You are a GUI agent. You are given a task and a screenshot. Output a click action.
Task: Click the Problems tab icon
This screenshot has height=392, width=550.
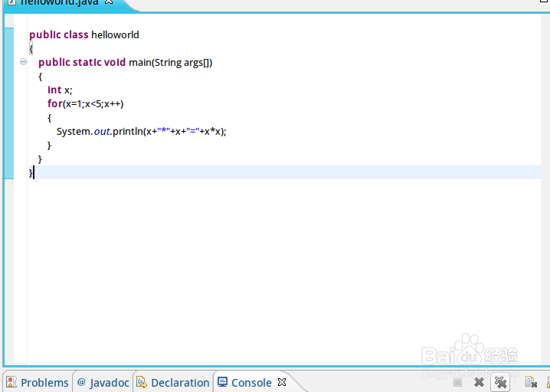11,382
